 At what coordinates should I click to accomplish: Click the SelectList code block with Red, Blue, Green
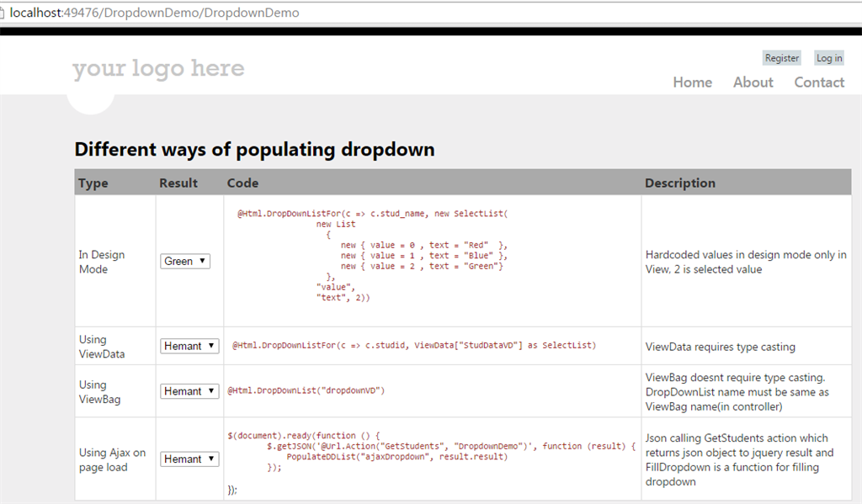coord(373,256)
